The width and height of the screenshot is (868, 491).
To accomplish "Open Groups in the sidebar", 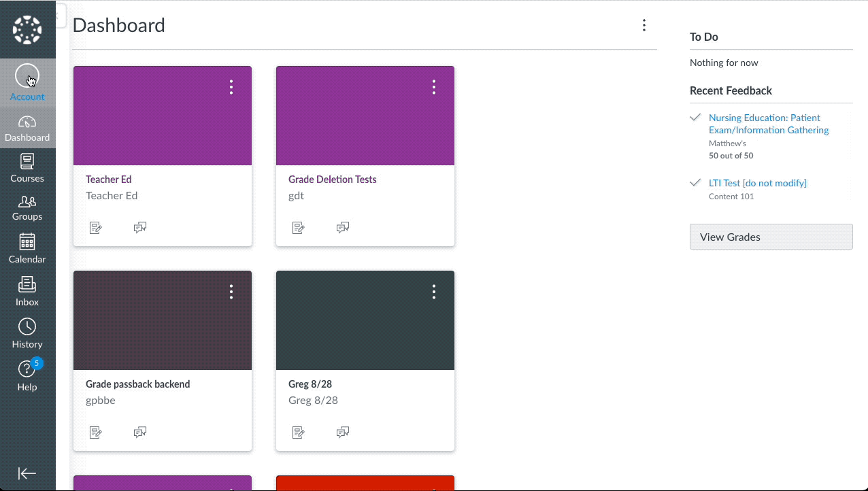I will coord(27,207).
